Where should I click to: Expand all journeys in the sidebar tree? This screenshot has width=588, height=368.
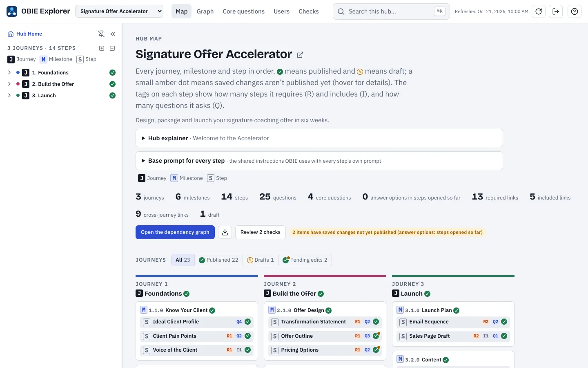click(x=102, y=48)
